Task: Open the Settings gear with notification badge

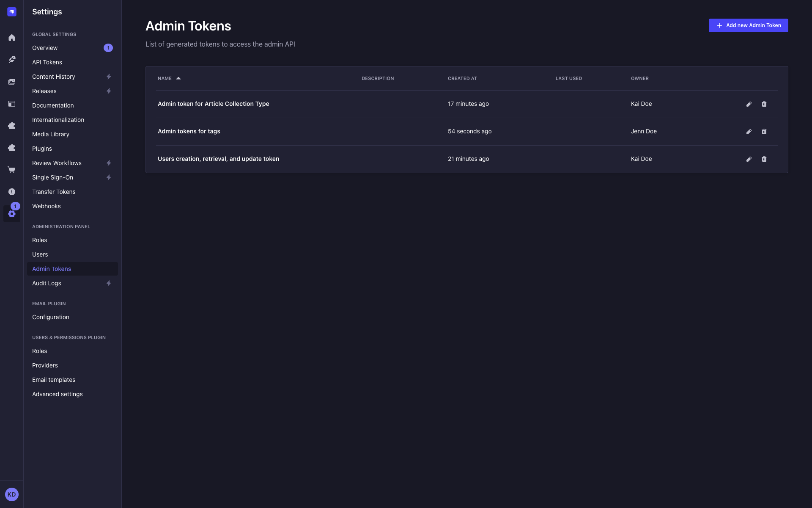Action: [12, 214]
